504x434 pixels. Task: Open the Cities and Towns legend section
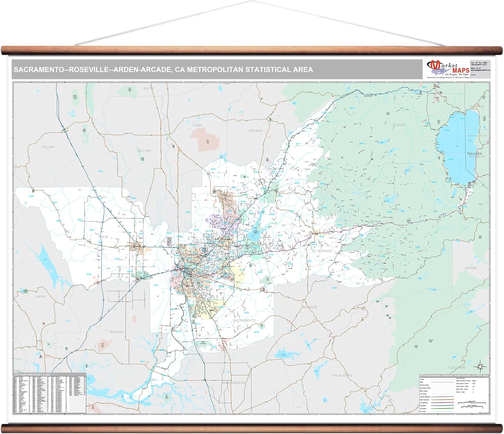click(x=460, y=378)
